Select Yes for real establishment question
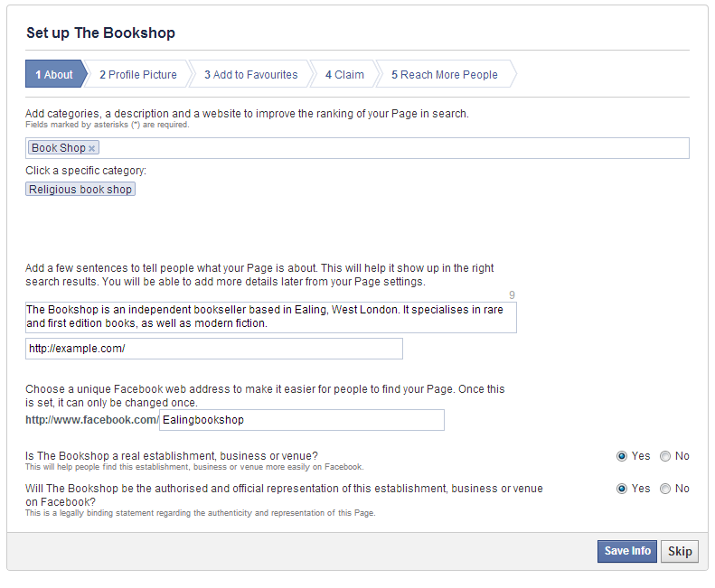 tap(622, 456)
